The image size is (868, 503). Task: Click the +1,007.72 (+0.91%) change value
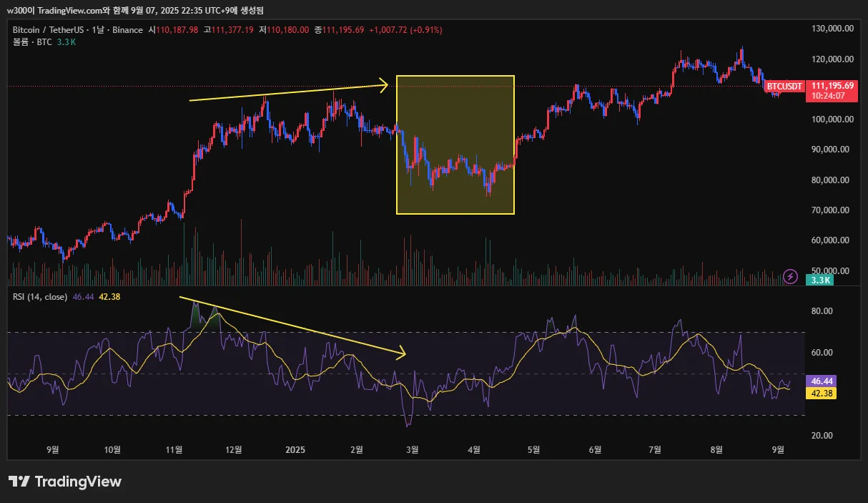click(405, 30)
